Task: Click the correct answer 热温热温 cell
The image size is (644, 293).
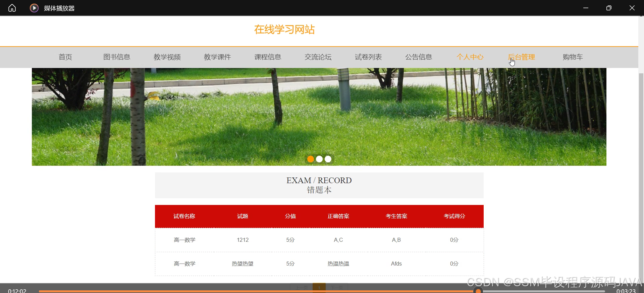Action: point(338,264)
